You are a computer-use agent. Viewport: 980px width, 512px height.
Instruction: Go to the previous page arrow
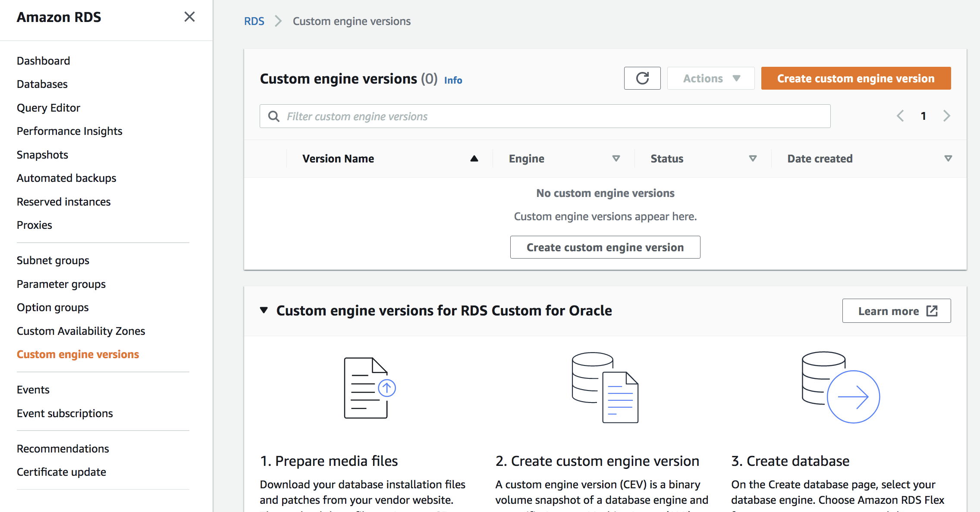pos(900,116)
